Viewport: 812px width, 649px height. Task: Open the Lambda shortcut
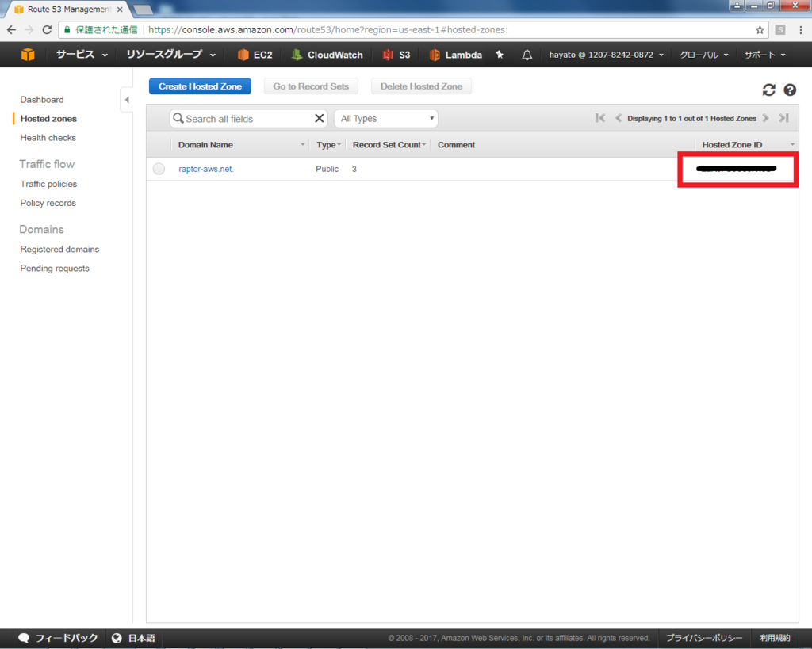pyautogui.click(x=456, y=55)
